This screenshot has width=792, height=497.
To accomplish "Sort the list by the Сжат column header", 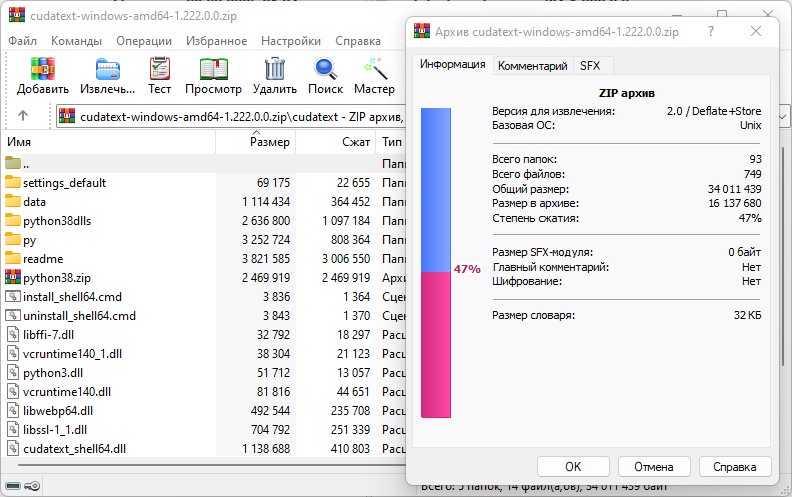I will (x=335, y=142).
